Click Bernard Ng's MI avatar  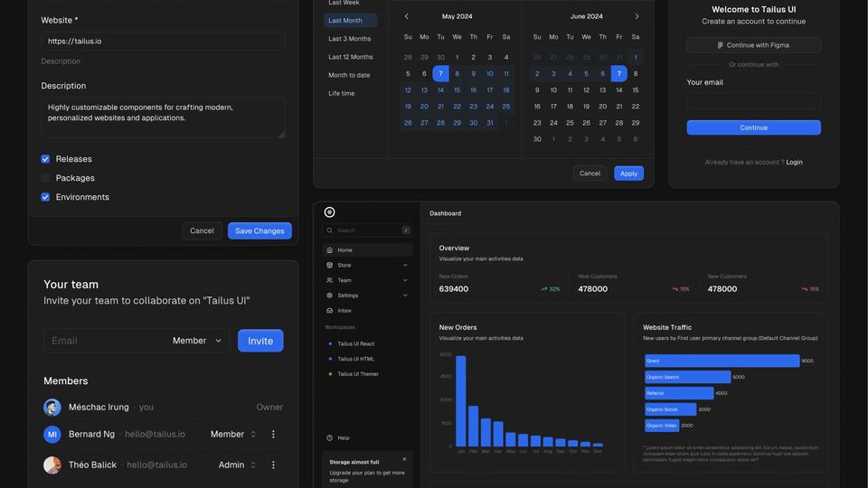click(x=52, y=435)
